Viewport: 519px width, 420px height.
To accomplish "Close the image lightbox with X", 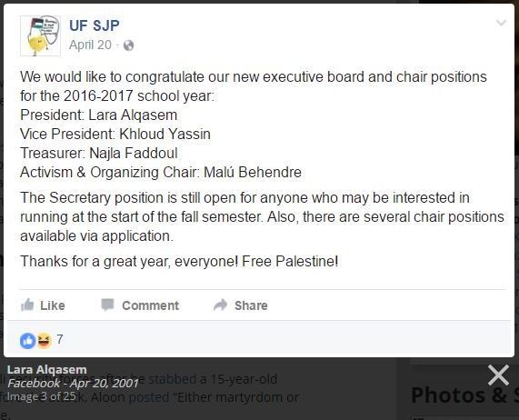I will [x=498, y=375].
